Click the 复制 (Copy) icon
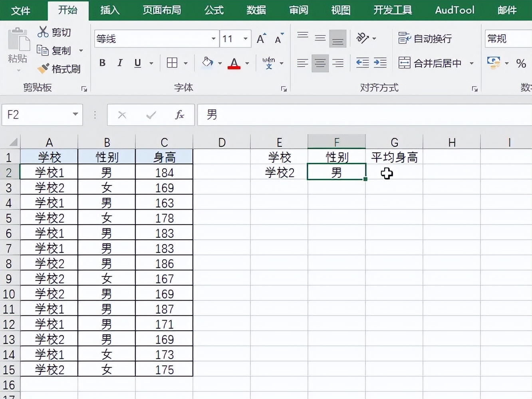 [43, 50]
